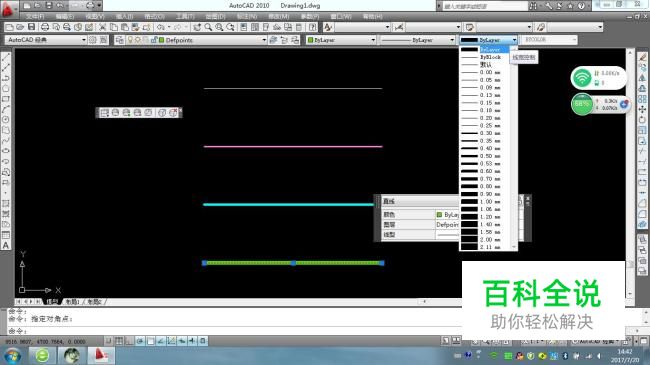Select the Line tool in Draw toolbar
Viewport: 650px width, 365px height.
tap(6, 58)
